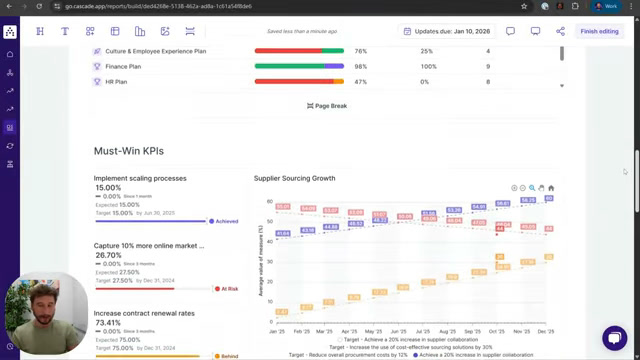This screenshot has width=640, height=360.
Task: Go back in browser
Action: coord(9,6)
